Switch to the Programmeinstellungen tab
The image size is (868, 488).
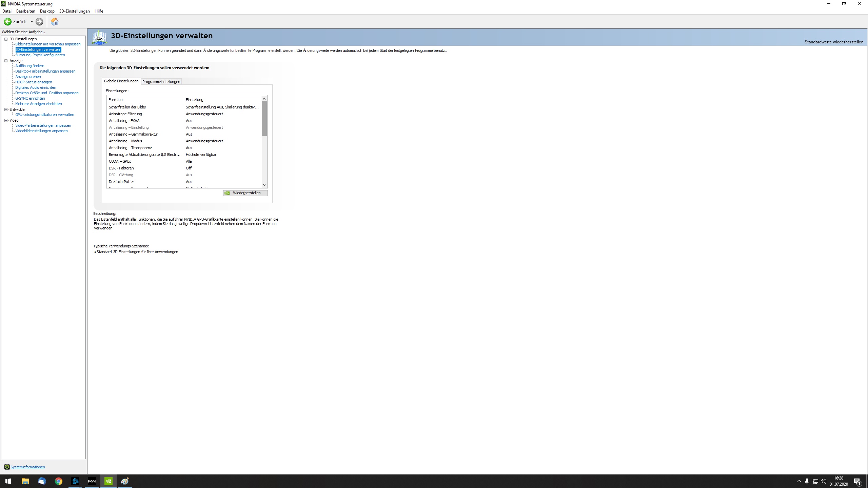click(161, 82)
